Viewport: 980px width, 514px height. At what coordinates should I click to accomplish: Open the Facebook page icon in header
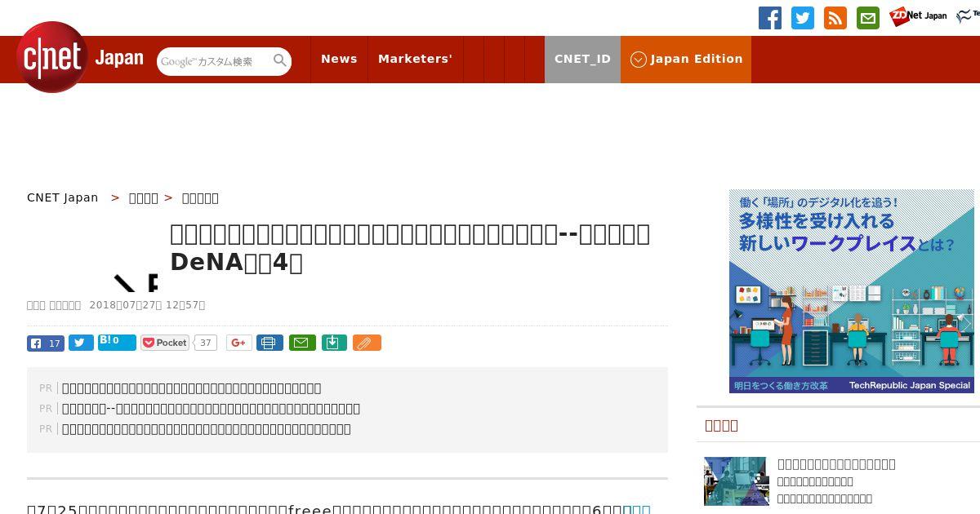[770, 18]
